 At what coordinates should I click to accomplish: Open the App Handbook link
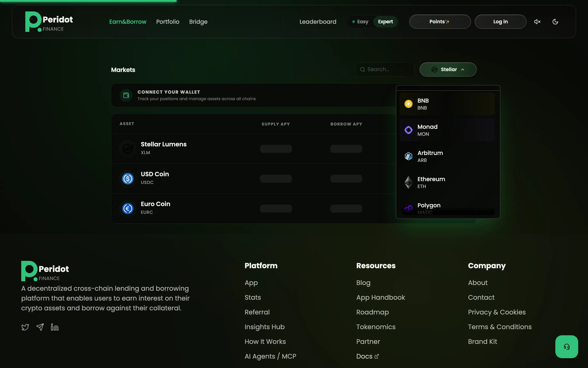pyautogui.click(x=381, y=297)
